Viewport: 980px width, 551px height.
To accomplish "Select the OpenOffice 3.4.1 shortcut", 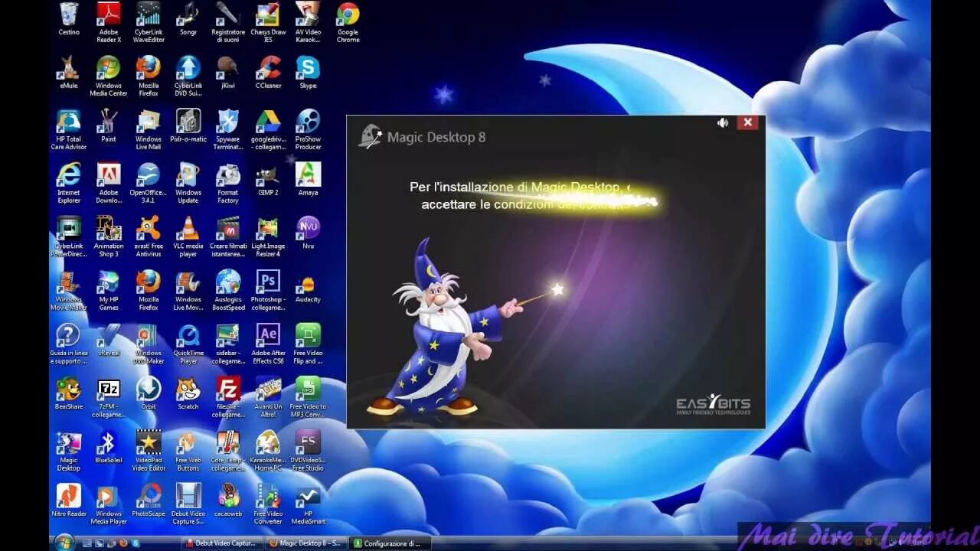I will tap(149, 182).
